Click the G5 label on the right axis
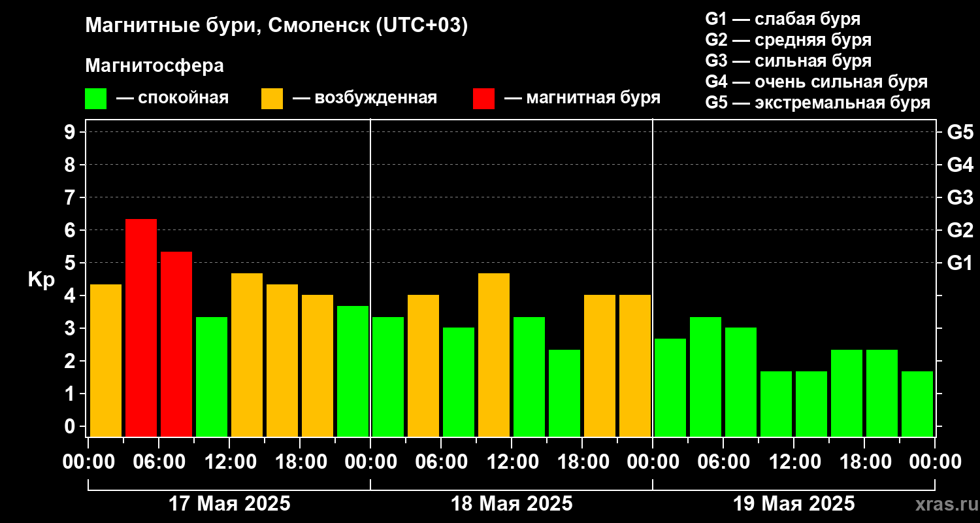This screenshot has width=980, height=523. coord(960,132)
